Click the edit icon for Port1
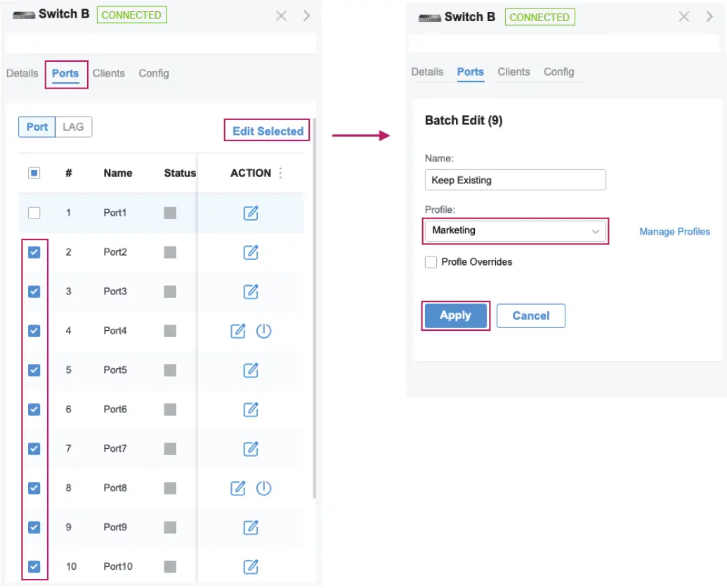The image size is (727, 588). tap(251, 213)
